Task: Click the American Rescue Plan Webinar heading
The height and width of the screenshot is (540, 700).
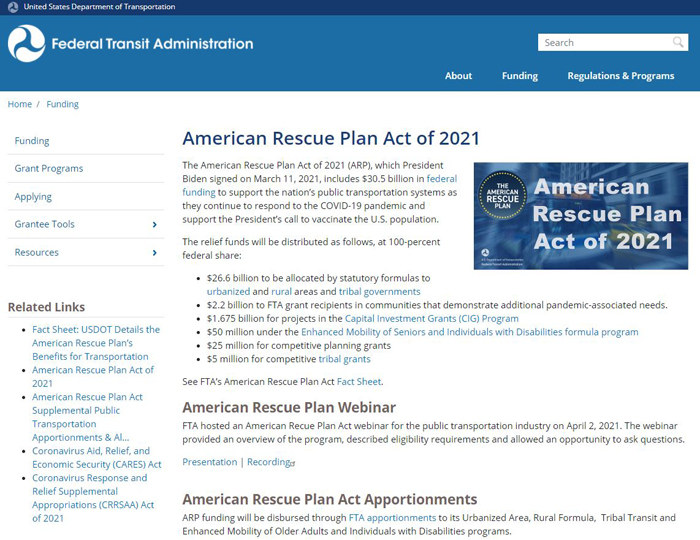Action: (x=289, y=407)
